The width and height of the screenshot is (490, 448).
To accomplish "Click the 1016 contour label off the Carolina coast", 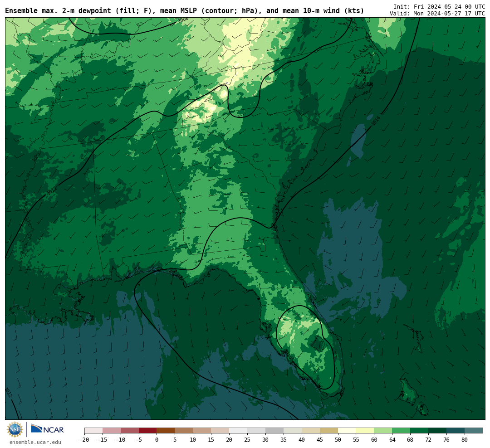I will (376, 121).
